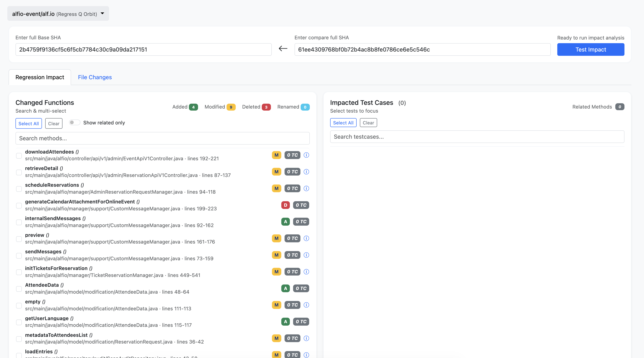Viewport: 644px width, 358px height.
Task: Click the Added count badge
Action: pos(193,107)
